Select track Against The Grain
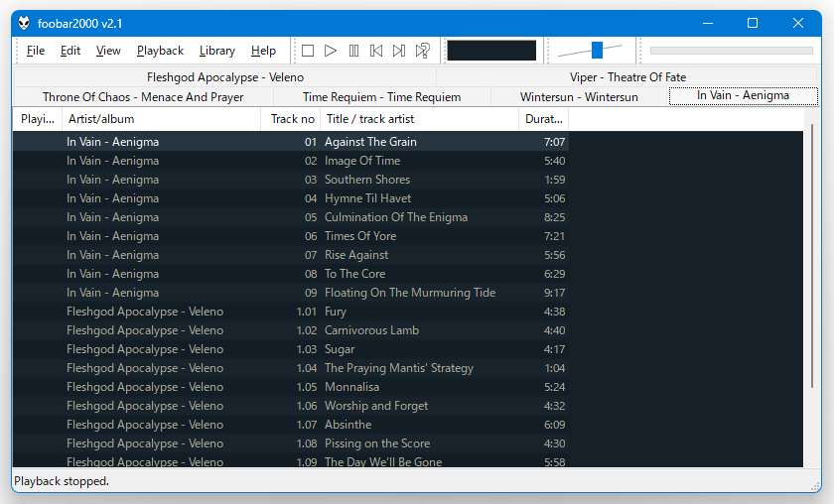The image size is (834, 504). coord(290,142)
